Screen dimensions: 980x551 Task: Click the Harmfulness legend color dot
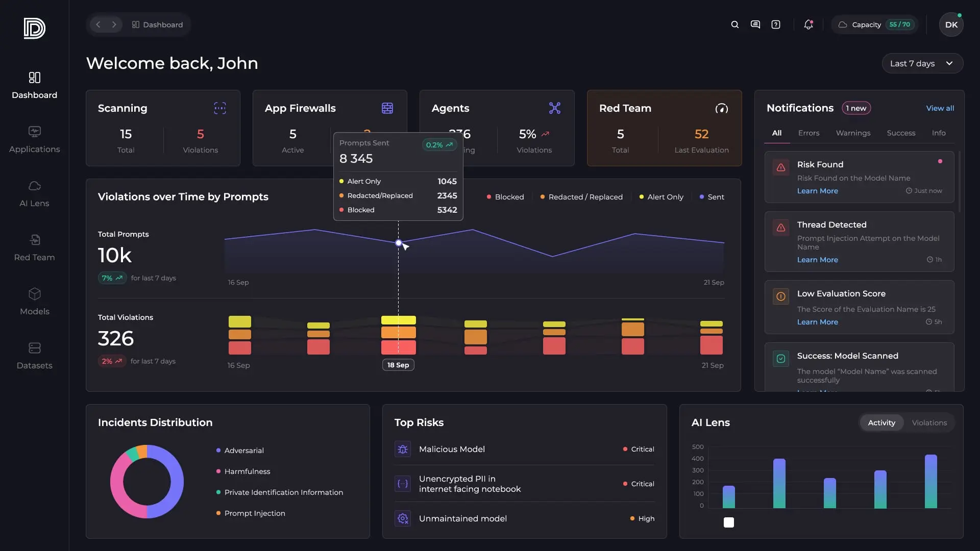[x=218, y=471]
